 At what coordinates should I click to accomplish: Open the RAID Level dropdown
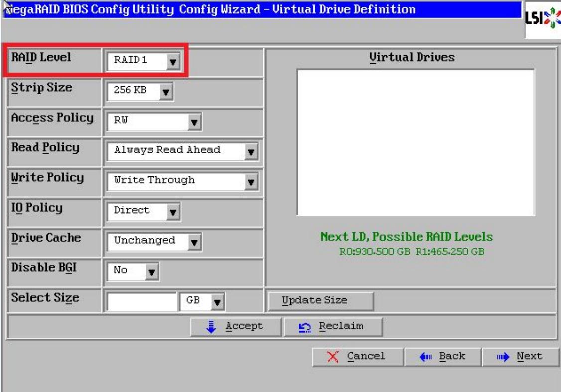144,61
